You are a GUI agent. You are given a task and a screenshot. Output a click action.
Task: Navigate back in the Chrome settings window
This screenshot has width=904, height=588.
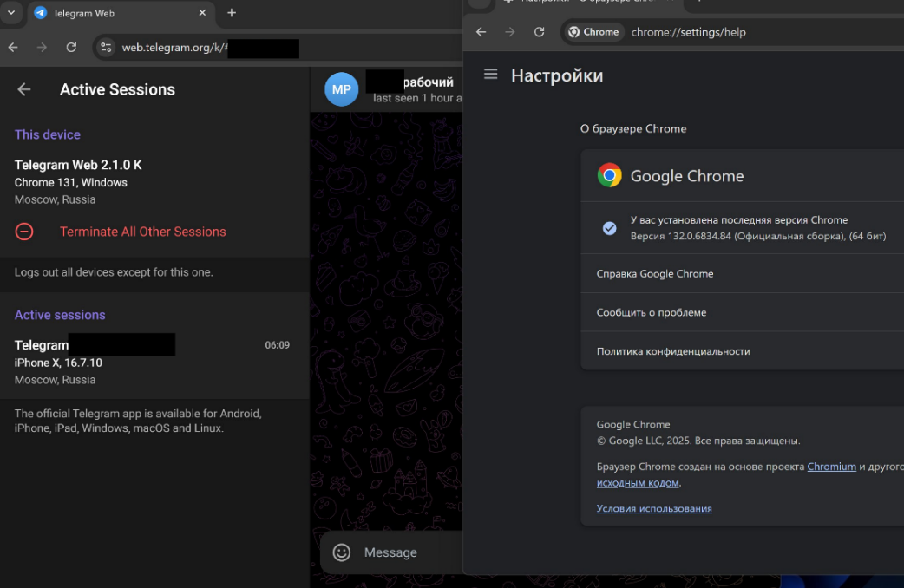point(481,31)
